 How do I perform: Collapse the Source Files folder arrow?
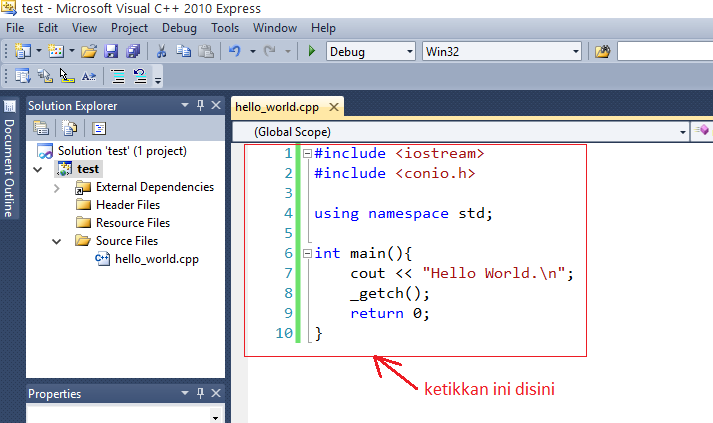(x=56, y=242)
